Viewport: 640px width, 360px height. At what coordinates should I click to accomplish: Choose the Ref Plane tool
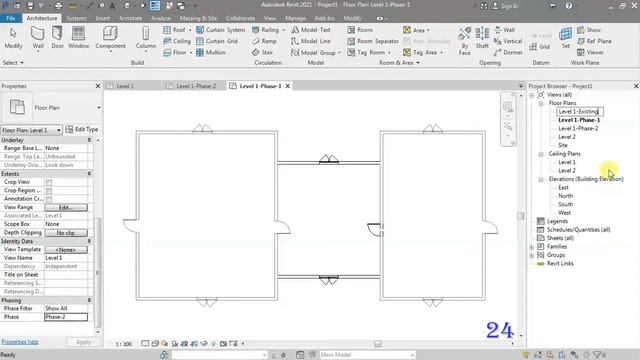594,41
